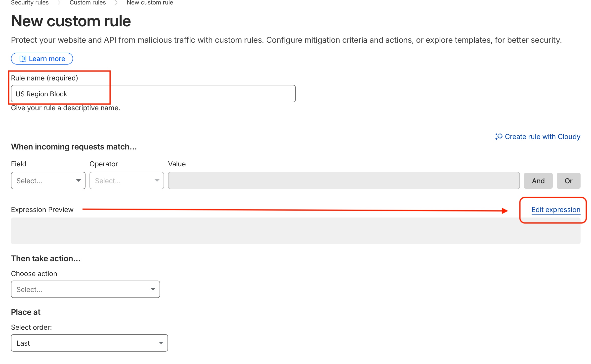Click the book icon in the Learn more button
The width and height of the screenshot is (591, 364).
pyautogui.click(x=23, y=59)
